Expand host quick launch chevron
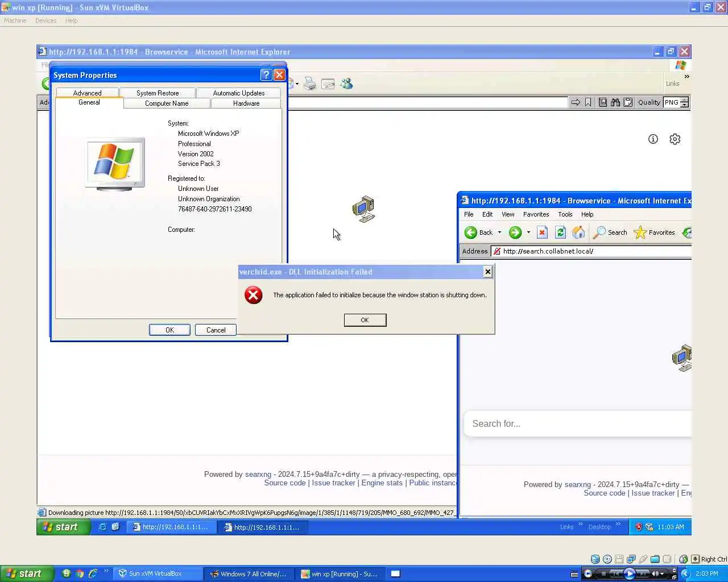 click(106, 571)
